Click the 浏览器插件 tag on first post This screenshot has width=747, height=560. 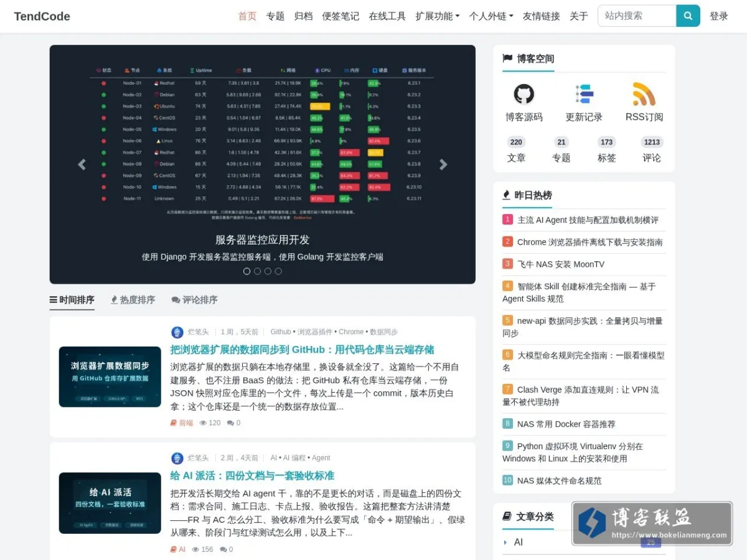click(x=315, y=332)
